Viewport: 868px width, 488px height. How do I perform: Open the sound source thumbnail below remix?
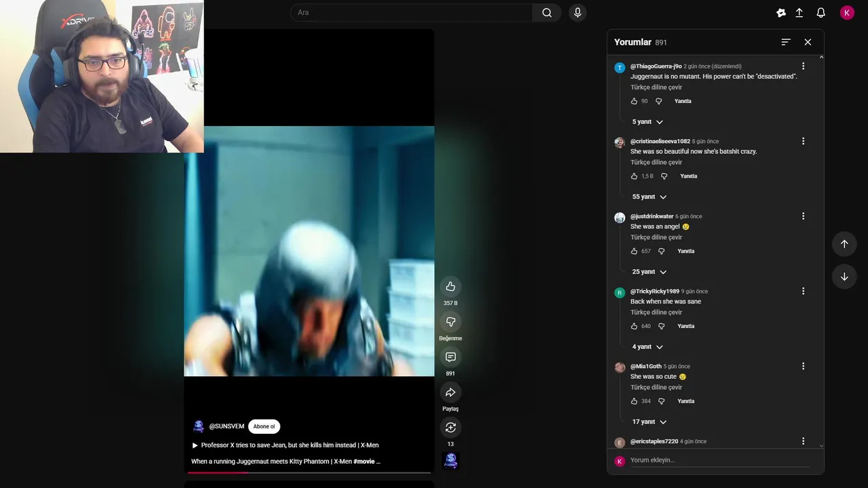(450, 461)
